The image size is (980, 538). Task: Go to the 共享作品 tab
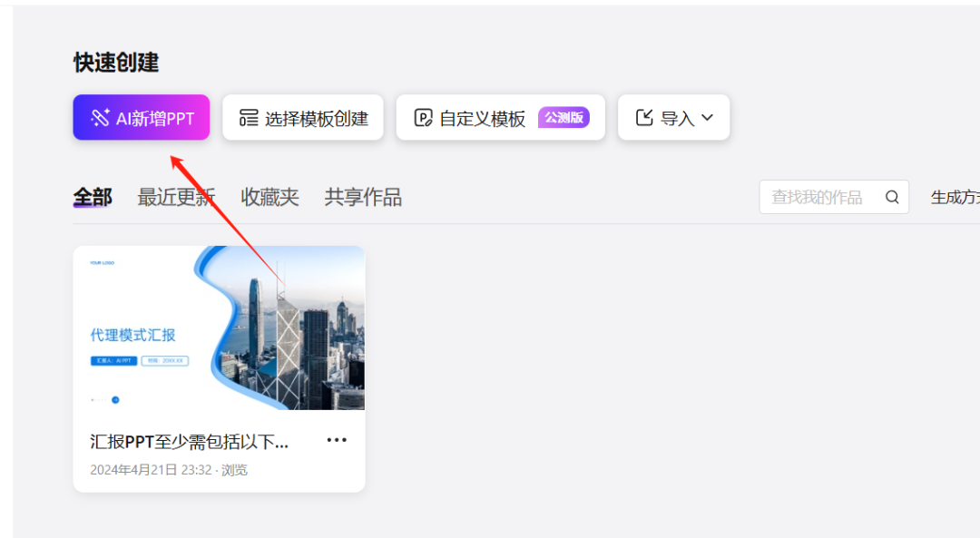[363, 198]
